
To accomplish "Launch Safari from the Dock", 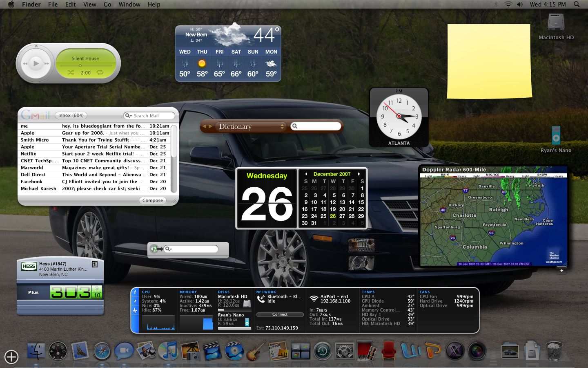I will [102, 351].
